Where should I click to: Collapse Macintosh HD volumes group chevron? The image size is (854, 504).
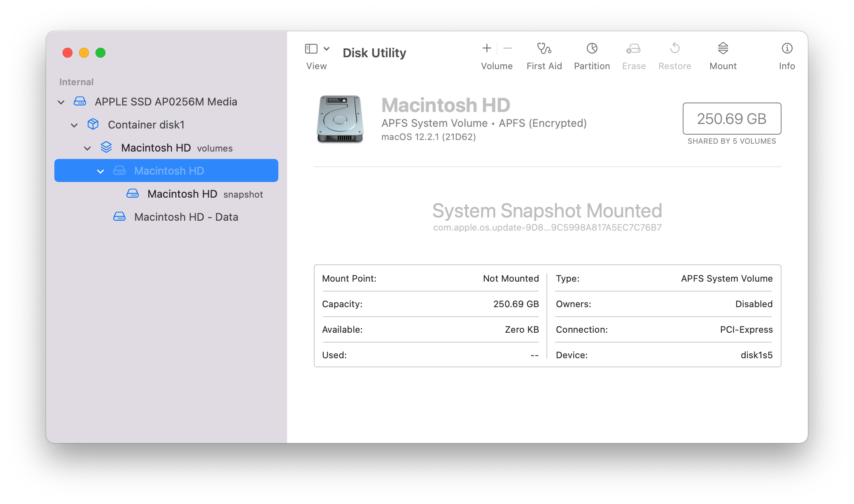click(87, 148)
